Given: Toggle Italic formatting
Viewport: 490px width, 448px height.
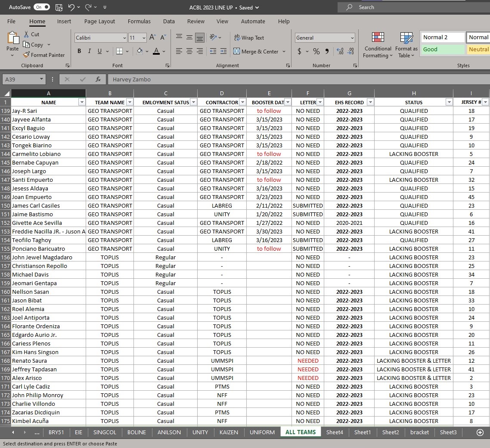Looking at the screenshot, I should [90, 51].
